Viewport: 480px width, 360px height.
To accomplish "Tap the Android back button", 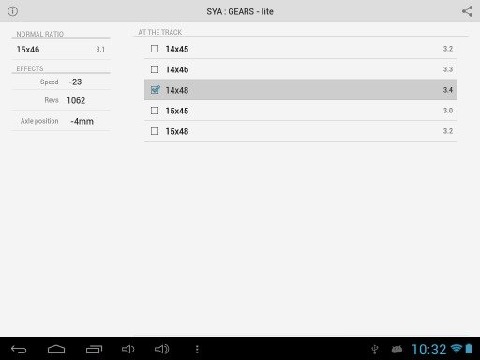I will [19, 349].
